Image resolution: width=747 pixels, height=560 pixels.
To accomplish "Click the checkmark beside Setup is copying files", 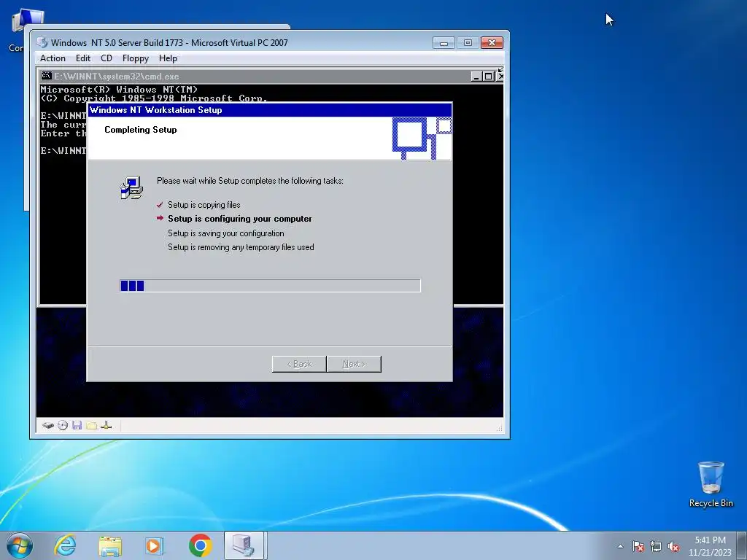I will [160, 205].
